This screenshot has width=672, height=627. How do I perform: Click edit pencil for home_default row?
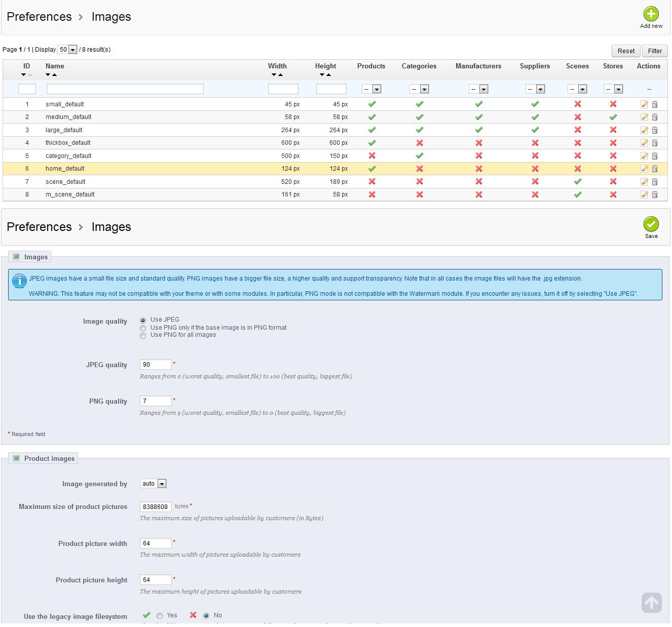coord(644,169)
